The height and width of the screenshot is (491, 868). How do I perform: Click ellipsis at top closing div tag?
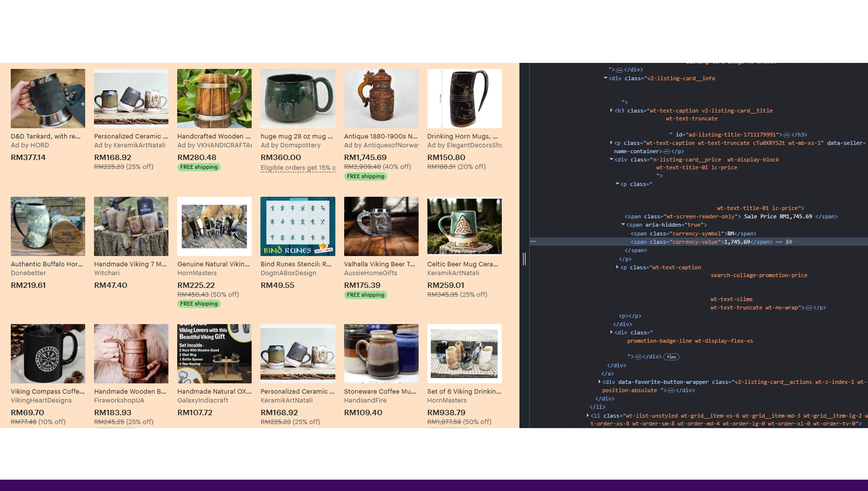point(619,70)
